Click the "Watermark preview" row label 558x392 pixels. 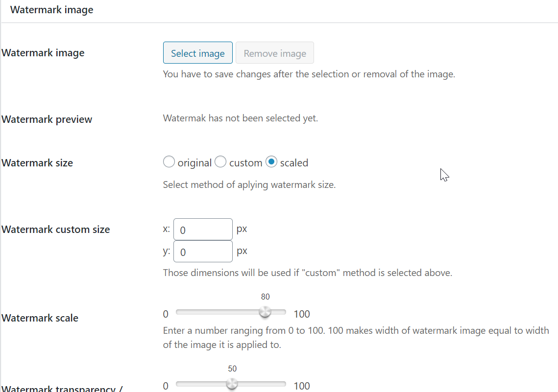(47, 119)
